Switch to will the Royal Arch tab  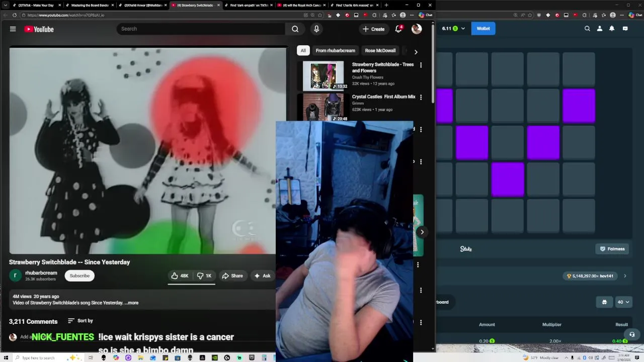[302, 5]
